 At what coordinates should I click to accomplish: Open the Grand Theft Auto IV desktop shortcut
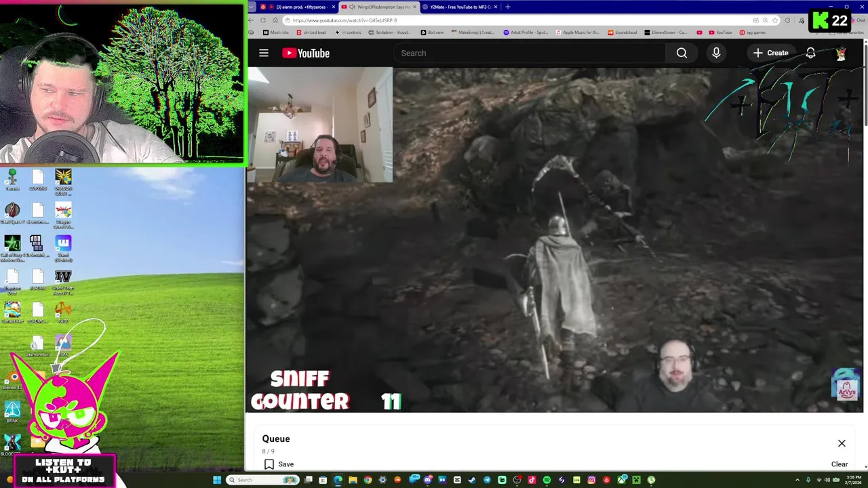tap(63, 283)
